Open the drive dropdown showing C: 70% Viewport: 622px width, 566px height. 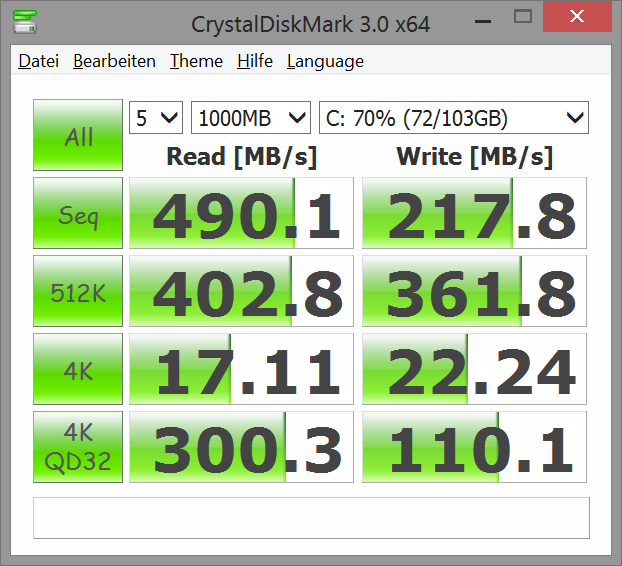click(454, 118)
